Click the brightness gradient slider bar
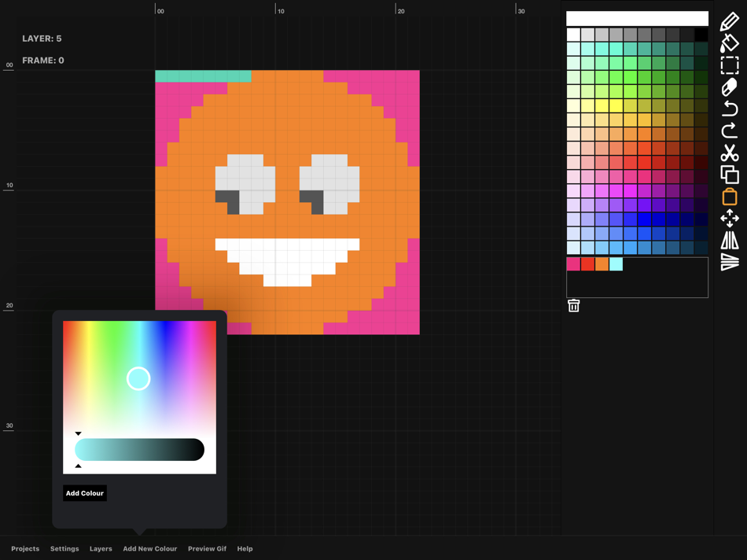This screenshot has width=747, height=560. click(139, 450)
